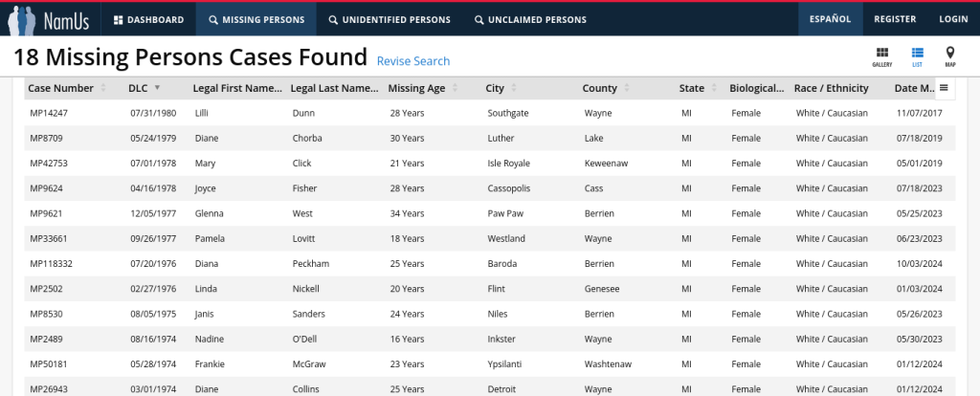Click the Unclaimed Persons search icon
The height and width of the screenshot is (396, 980).
pos(479,19)
